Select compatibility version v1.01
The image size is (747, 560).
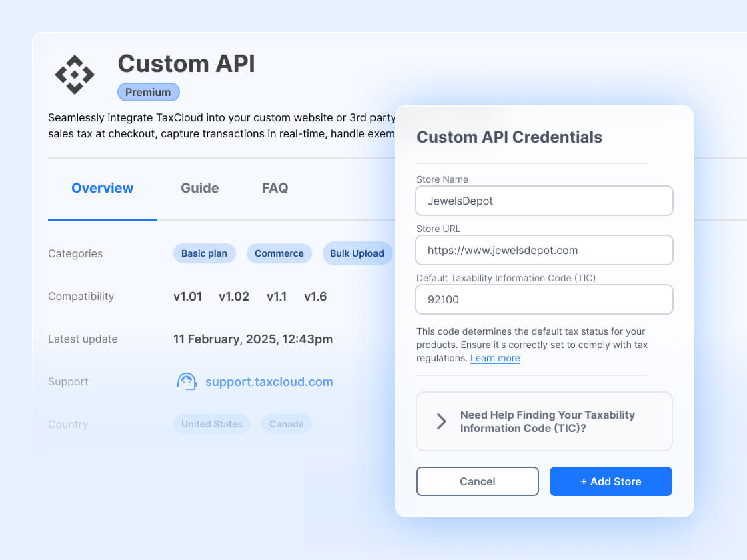tap(188, 297)
